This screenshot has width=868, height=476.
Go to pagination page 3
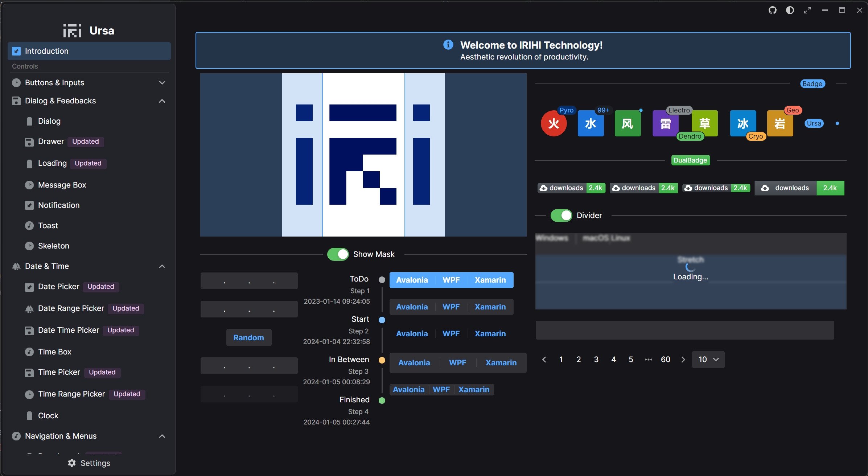pyautogui.click(x=596, y=360)
